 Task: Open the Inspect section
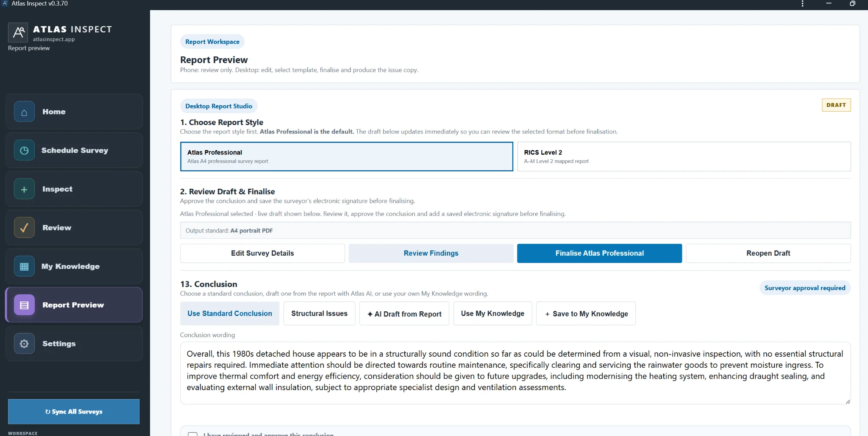coord(74,189)
